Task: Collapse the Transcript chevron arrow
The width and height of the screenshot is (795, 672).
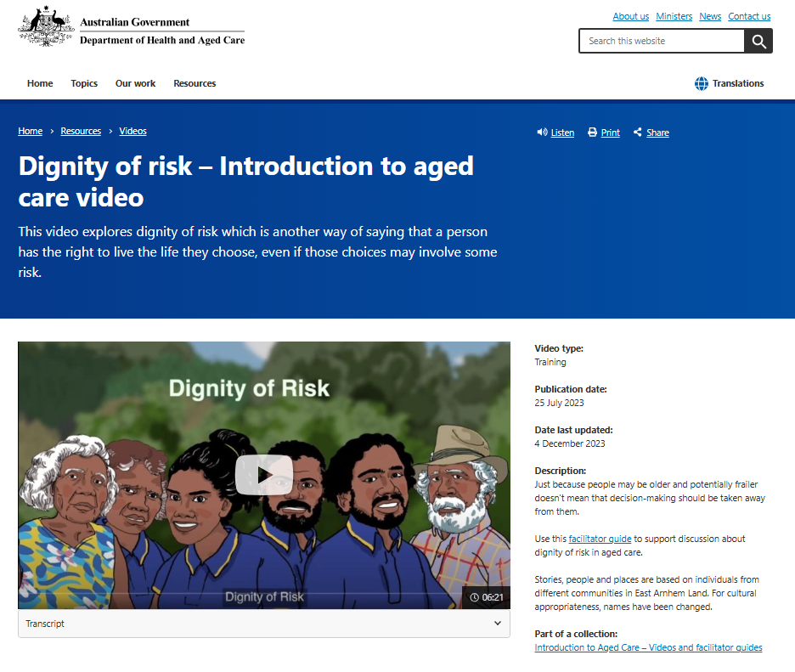Action: tap(497, 623)
